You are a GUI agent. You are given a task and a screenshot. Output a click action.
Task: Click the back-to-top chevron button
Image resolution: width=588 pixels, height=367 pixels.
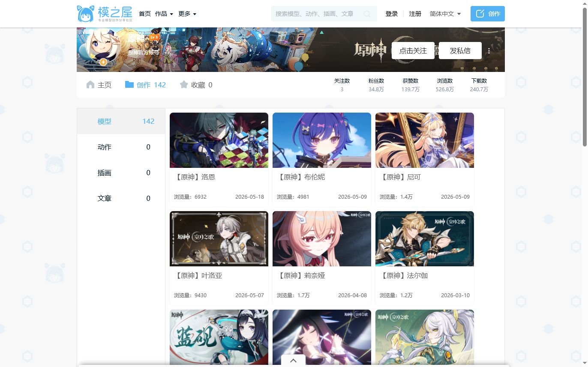click(x=293, y=361)
